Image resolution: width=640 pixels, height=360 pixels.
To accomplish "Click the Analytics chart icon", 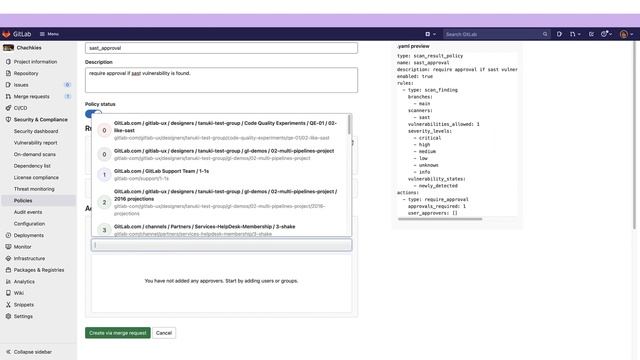I will 8,282.
